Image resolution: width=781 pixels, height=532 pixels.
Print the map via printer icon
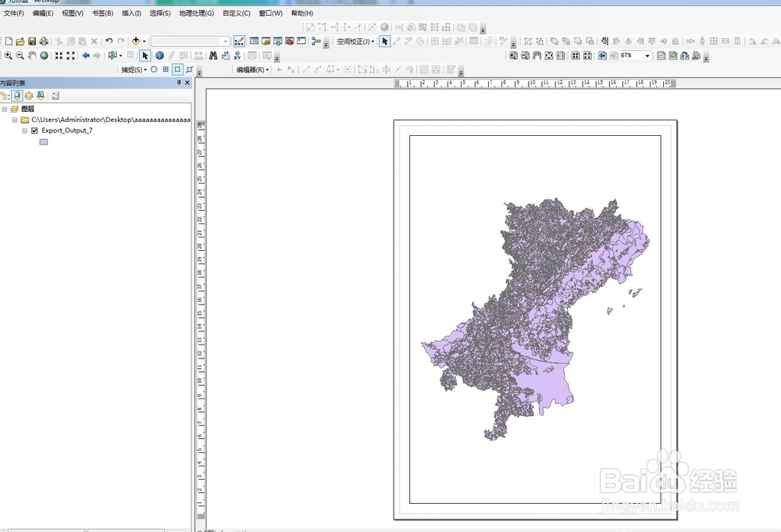click(x=44, y=41)
